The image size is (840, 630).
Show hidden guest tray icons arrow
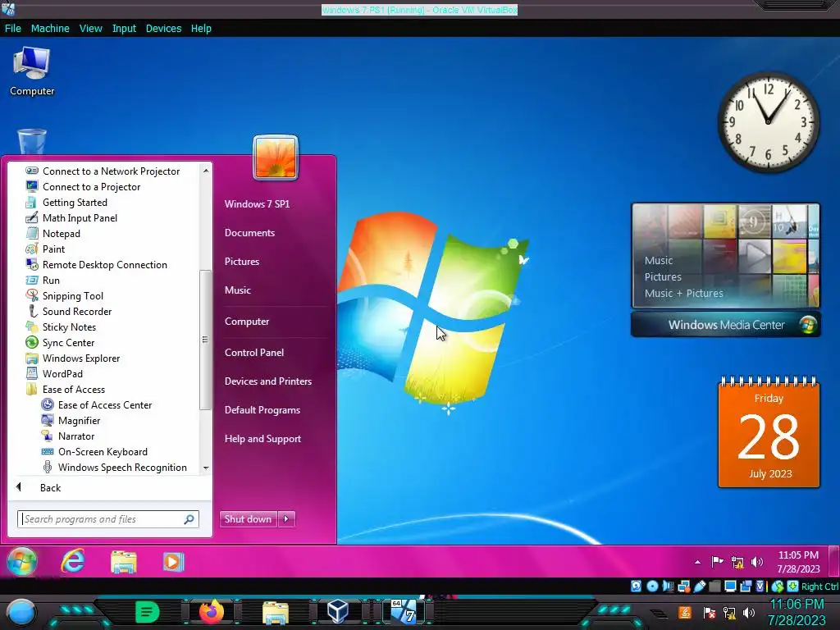[x=697, y=562]
